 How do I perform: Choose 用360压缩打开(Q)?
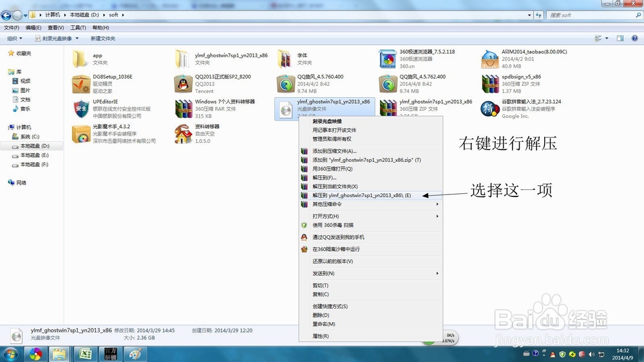[372, 169]
